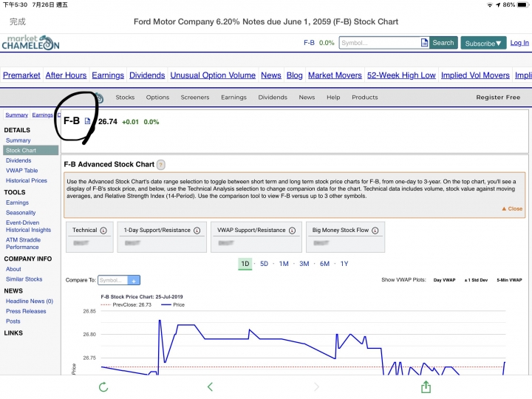This screenshot has width=532, height=399.
Task: Open the Earnings link in the top row
Action: tap(108, 75)
